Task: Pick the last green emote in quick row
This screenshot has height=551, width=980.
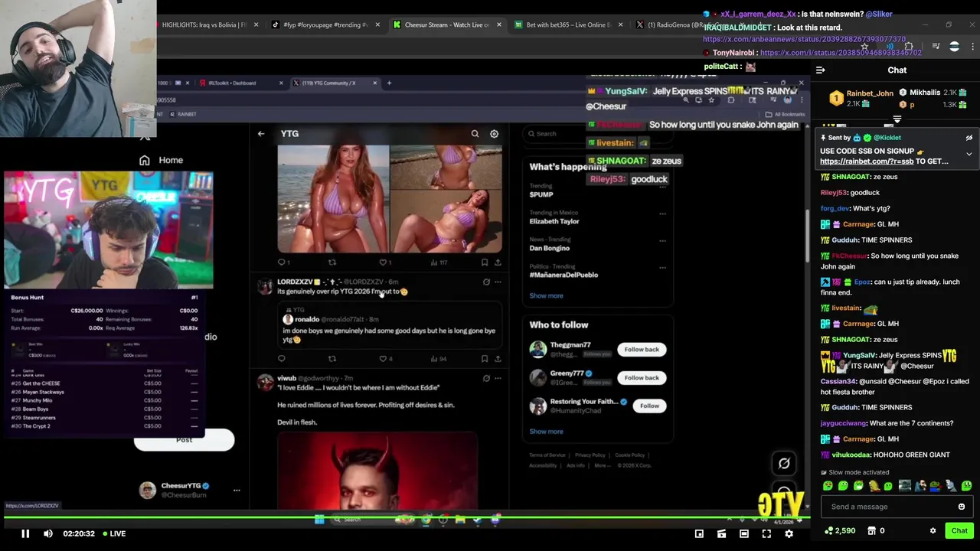Action: pos(966,486)
